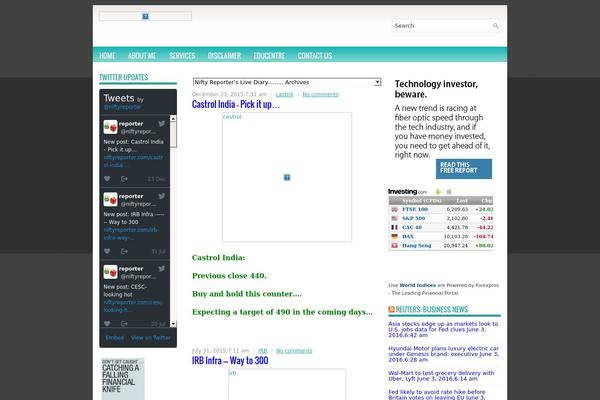
Task: Open the CONTACT US menu item
Action: point(315,56)
